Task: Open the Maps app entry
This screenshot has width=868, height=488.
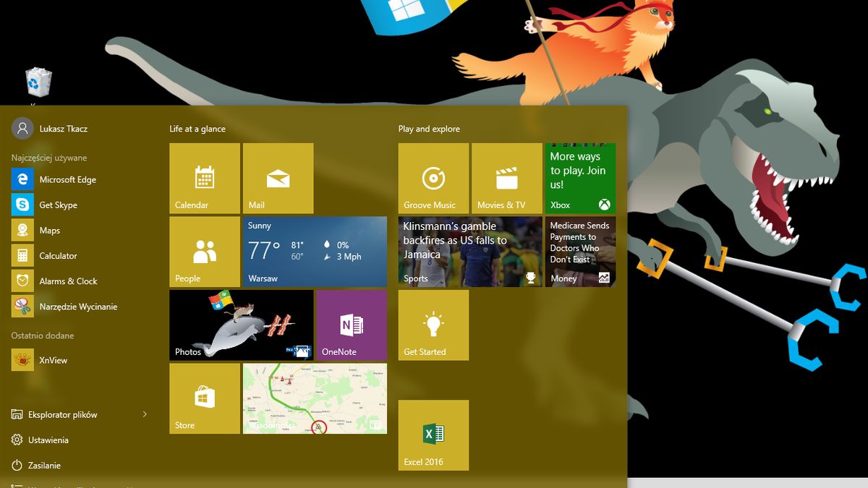Action: click(80, 230)
